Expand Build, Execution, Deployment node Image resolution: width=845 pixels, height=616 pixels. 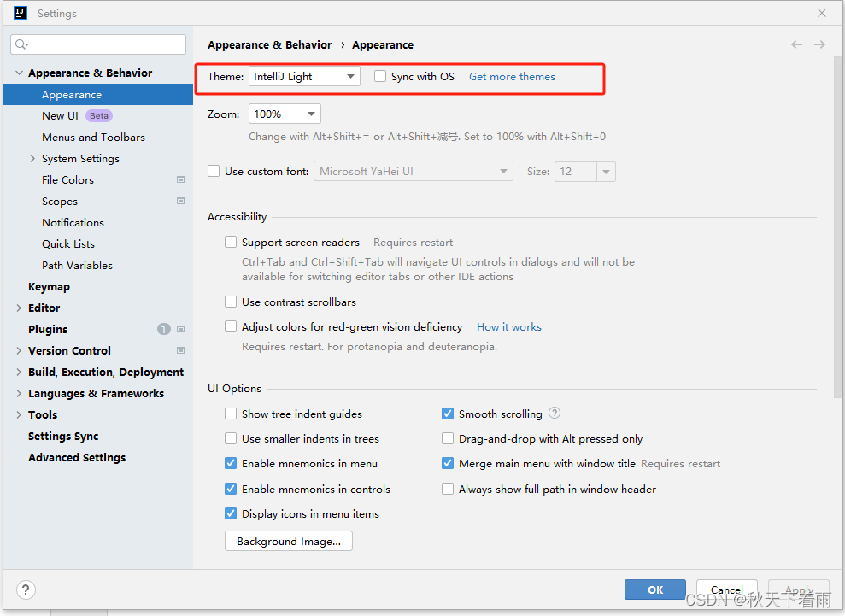coord(19,372)
